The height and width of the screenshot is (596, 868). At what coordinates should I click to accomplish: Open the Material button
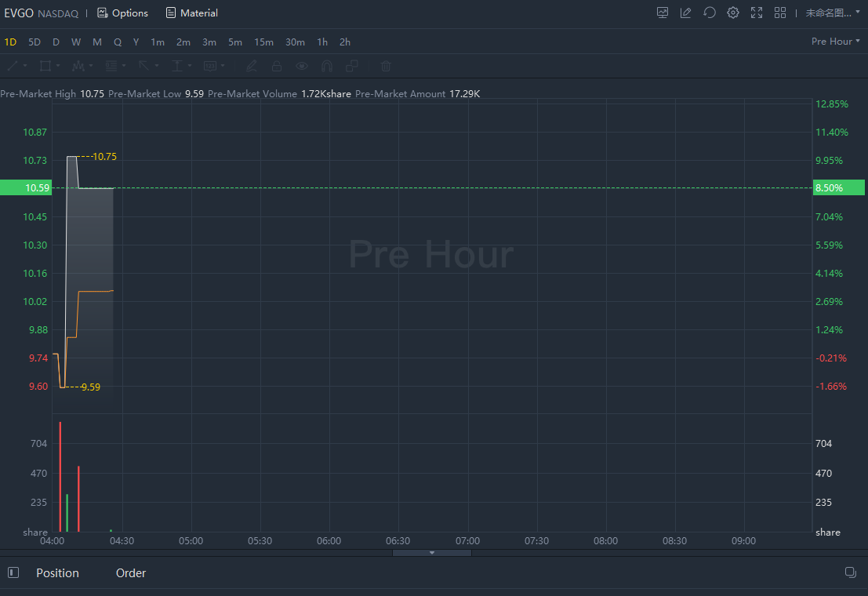[x=191, y=13]
